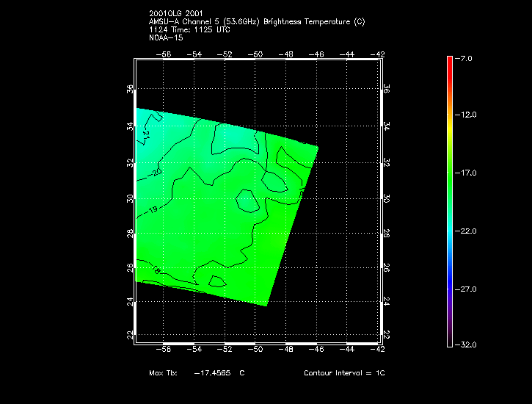This screenshot has width=532, height=404.
Task: Click the 'Contour Interval = 1C' text
Action: (x=344, y=373)
